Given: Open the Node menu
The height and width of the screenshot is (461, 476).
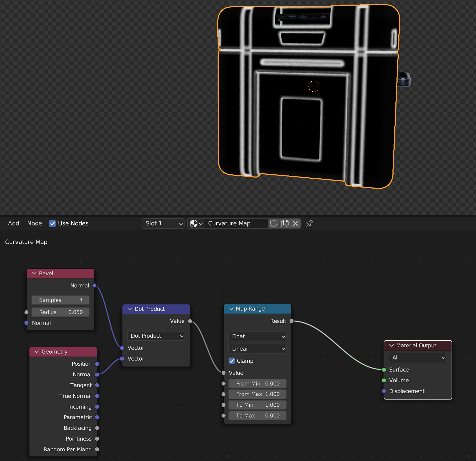Looking at the screenshot, I should (x=34, y=224).
